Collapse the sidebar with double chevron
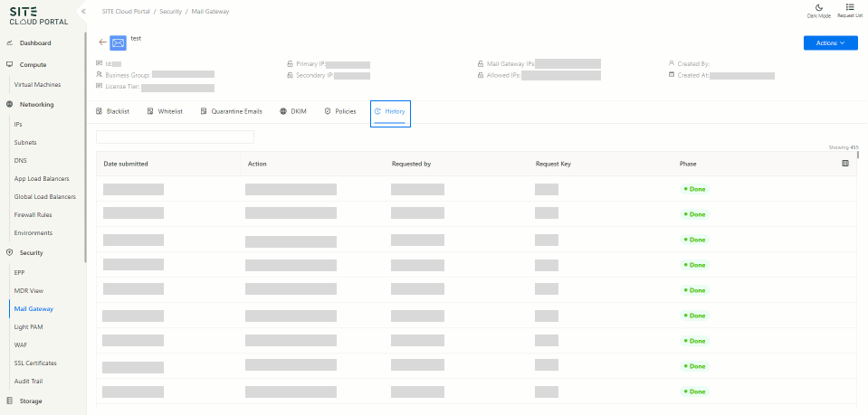868x415 pixels. [x=83, y=11]
